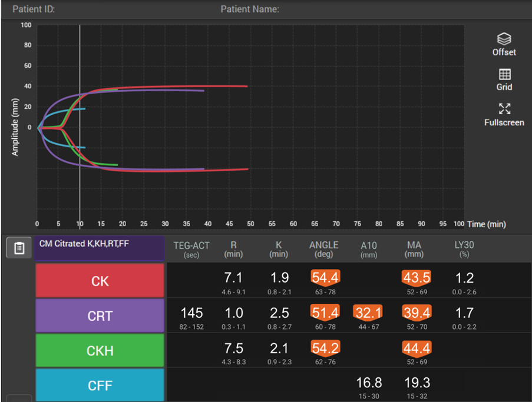Screen dimensions: 532x402
Task: Open the Fullscreen graph view
Action: click(504, 109)
